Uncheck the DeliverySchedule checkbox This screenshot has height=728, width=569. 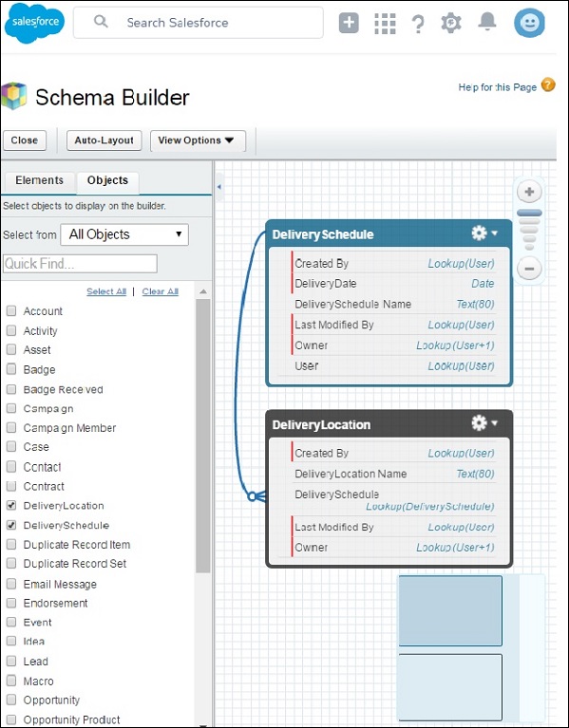(11, 525)
